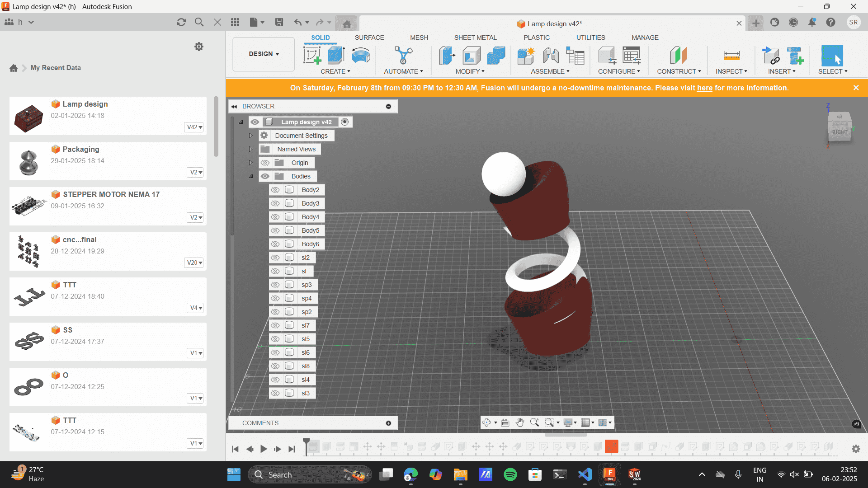
Task: Open the Help question mark icon
Action: [830, 22]
